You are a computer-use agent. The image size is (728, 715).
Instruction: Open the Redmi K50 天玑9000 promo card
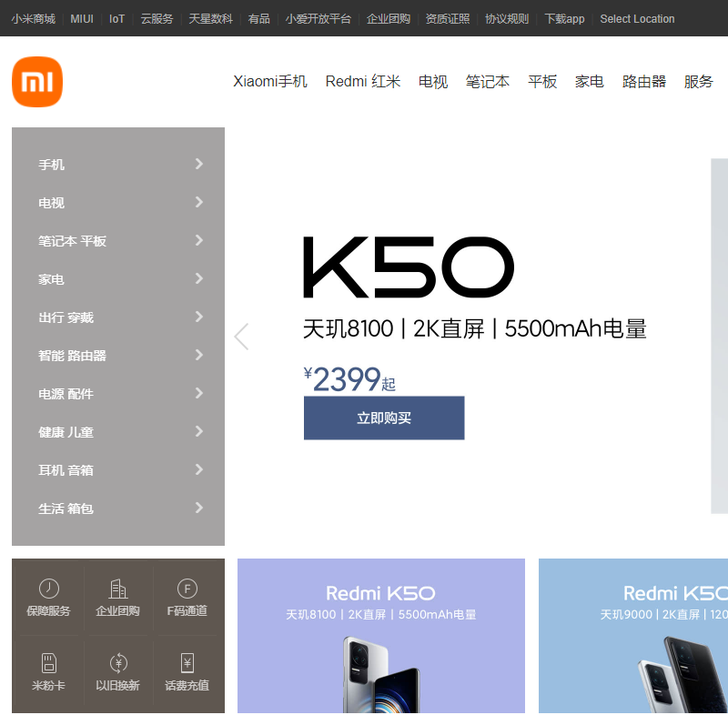point(633,636)
